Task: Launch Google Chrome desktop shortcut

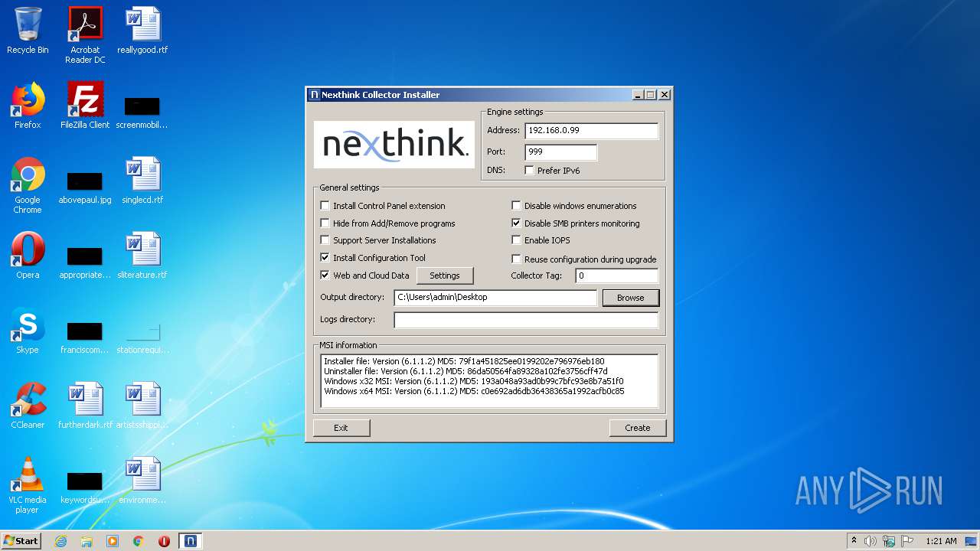Action: pyautogui.click(x=28, y=185)
